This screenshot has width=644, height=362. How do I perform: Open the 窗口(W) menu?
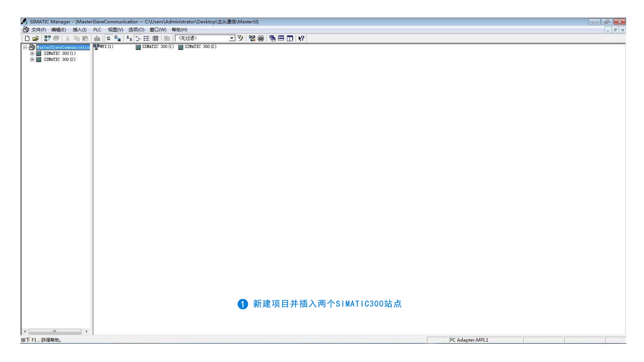[158, 30]
